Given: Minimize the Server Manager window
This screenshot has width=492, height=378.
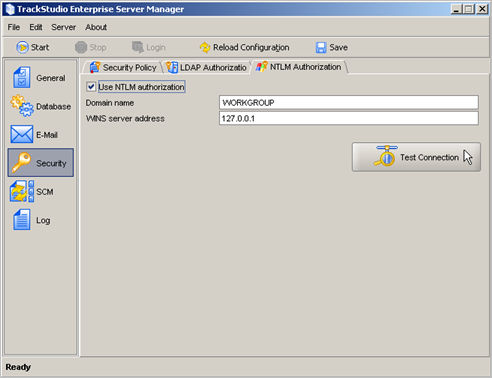Looking at the screenshot, I should 456,9.
